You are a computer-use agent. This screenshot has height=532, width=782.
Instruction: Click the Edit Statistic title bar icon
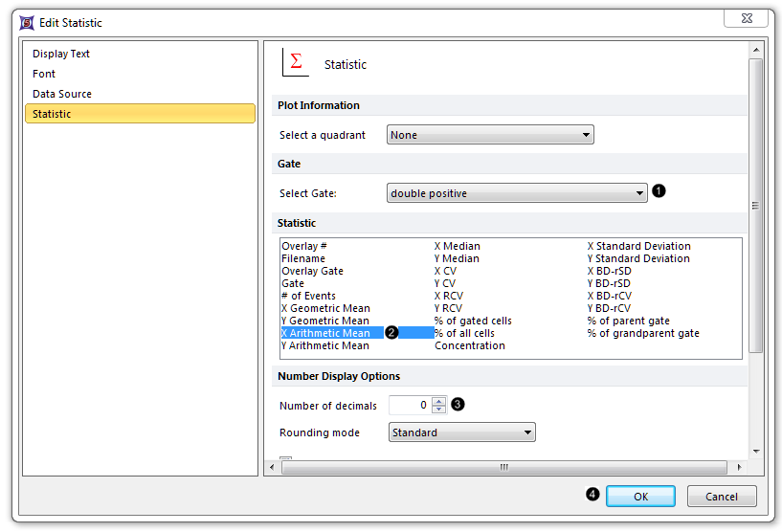(x=26, y=22)
